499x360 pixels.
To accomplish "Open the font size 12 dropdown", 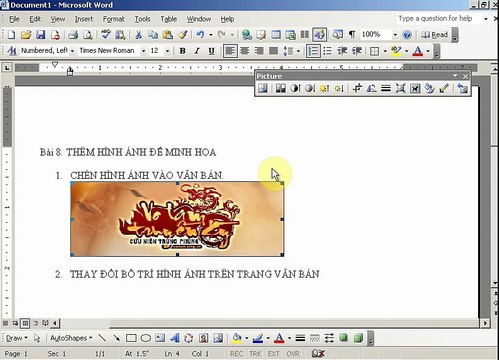I will (167, 51).
